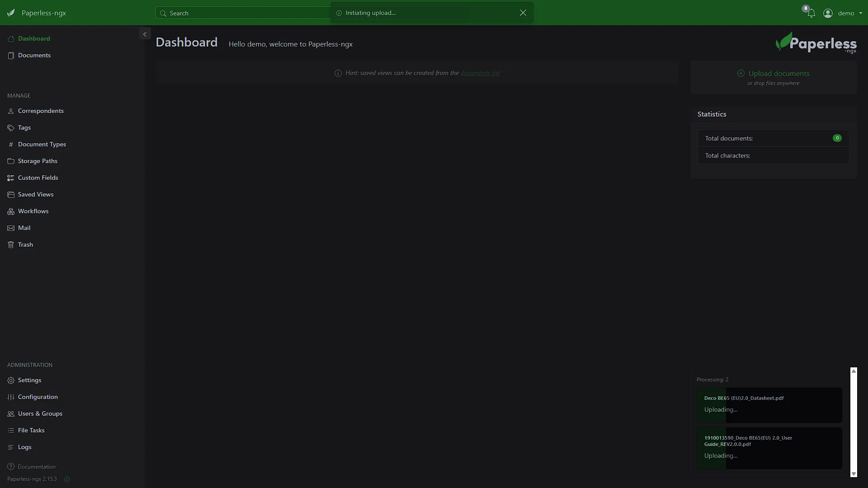Click the Dashboard house icon
Image resolution: width=868 pixels, height=488 pixels.
point(11,38)
